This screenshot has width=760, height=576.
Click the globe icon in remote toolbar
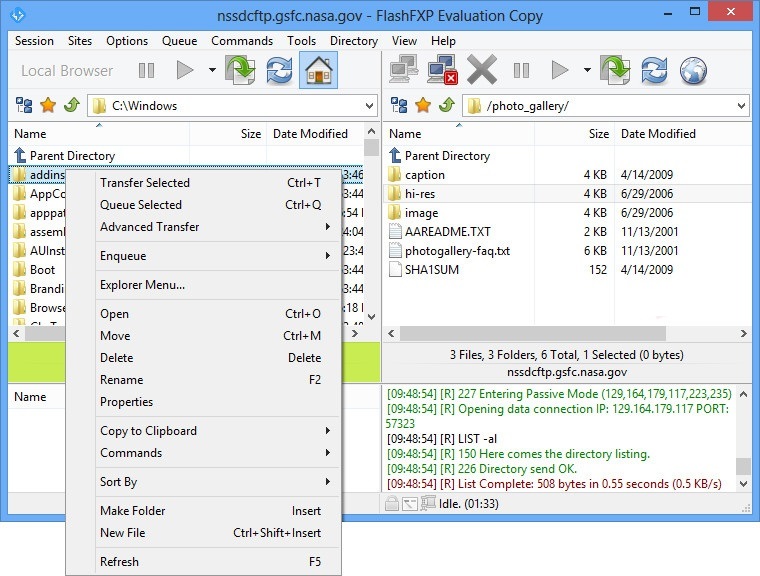[x=694, y=71]
